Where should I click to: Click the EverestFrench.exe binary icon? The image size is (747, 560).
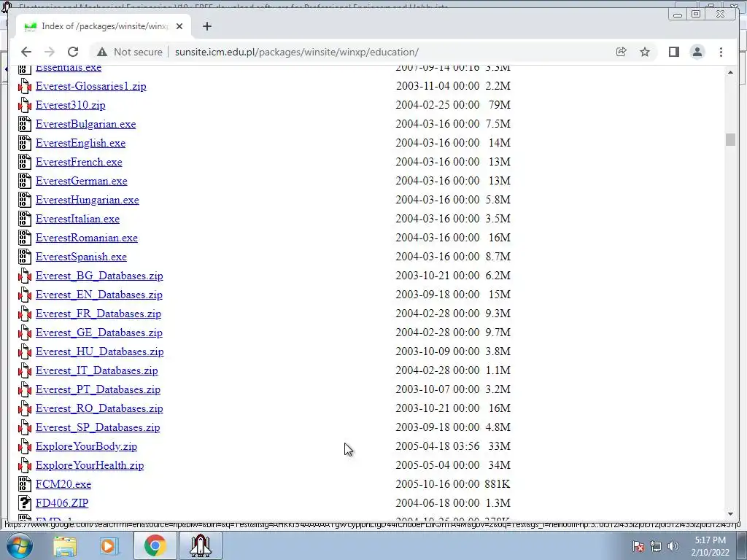[x=25, y=162]
